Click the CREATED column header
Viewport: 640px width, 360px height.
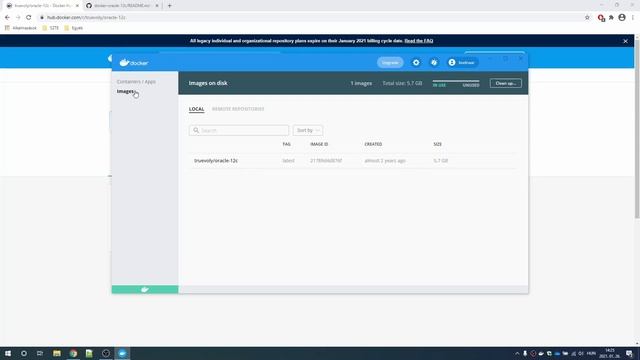coord(373,144)
